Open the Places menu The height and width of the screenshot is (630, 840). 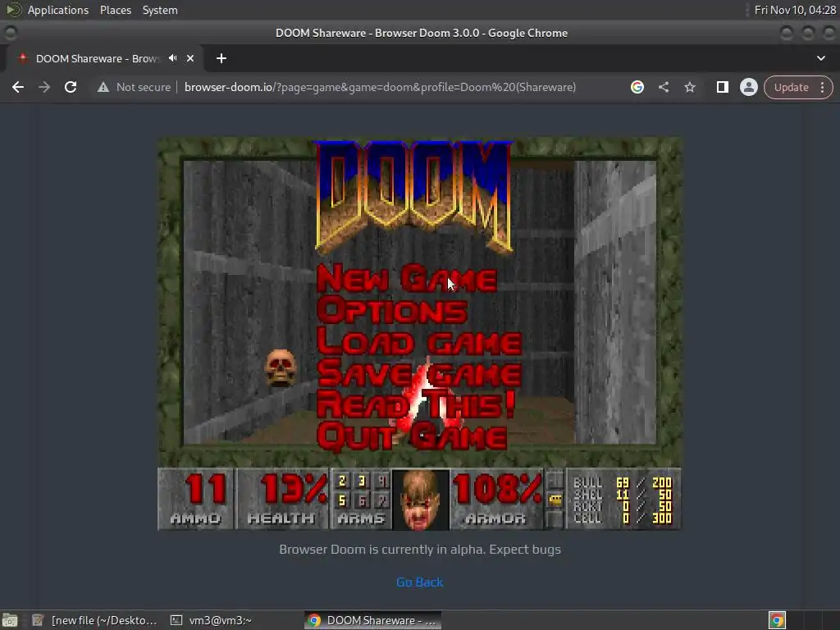tap(115, 10)
